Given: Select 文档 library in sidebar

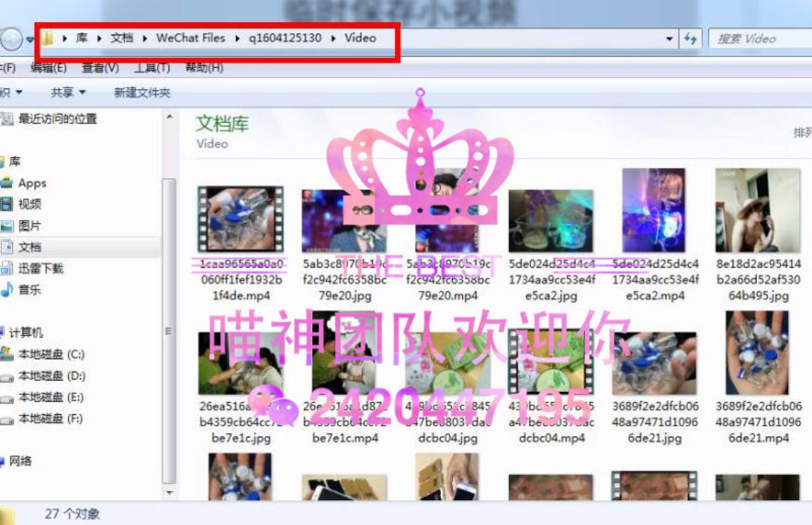Looking at the screenshot, I should click(29, 247).
